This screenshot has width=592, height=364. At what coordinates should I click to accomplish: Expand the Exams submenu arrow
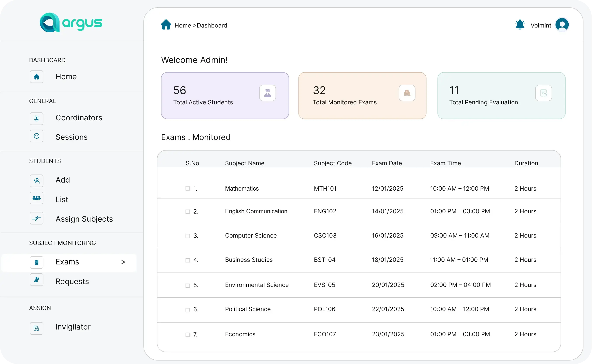click(123, 262)
